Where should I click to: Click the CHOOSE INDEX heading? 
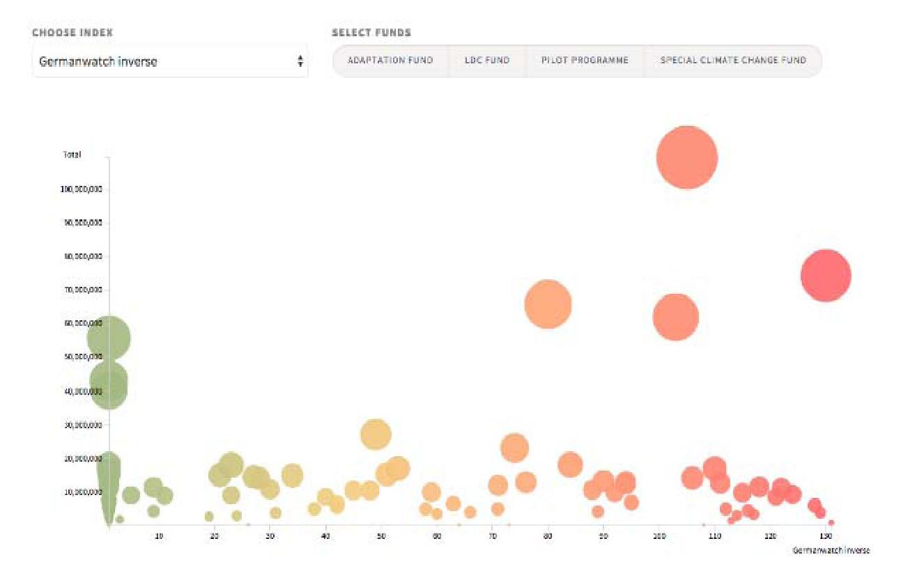72,33
